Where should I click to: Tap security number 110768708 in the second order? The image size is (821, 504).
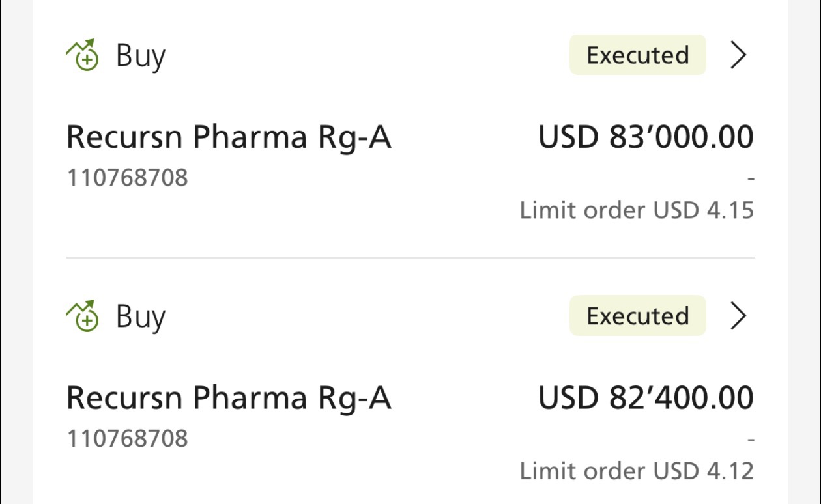128,438
